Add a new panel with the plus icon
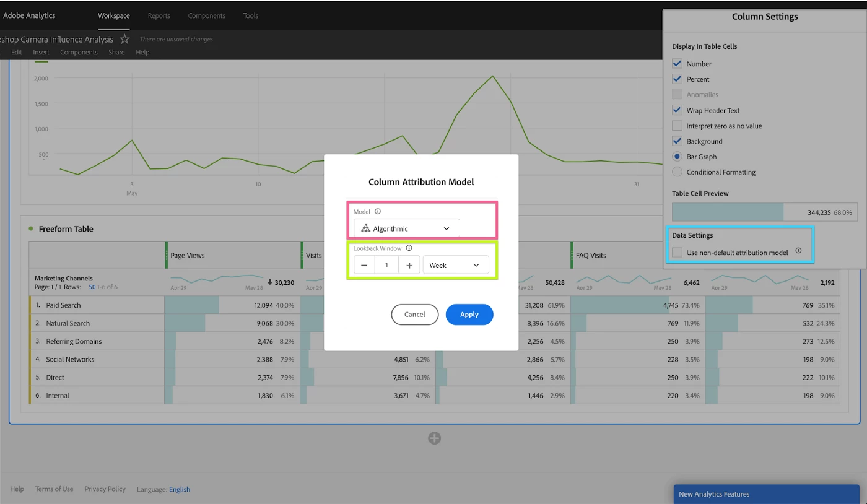This screenshot has height=504, width=867. click(x=435, y=438)
